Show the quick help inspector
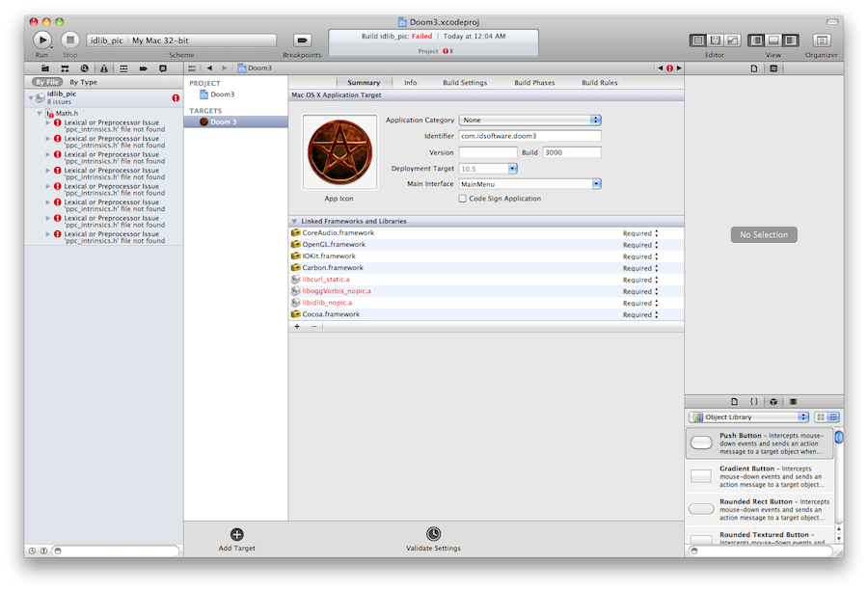The height and width of the screenshot is (591, 868). (x=773, y=68)
